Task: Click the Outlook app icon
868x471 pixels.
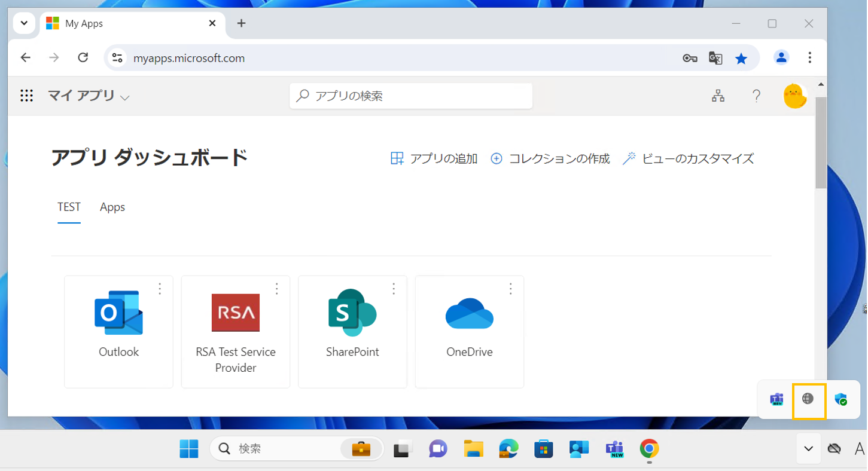Action: [118, 313]
